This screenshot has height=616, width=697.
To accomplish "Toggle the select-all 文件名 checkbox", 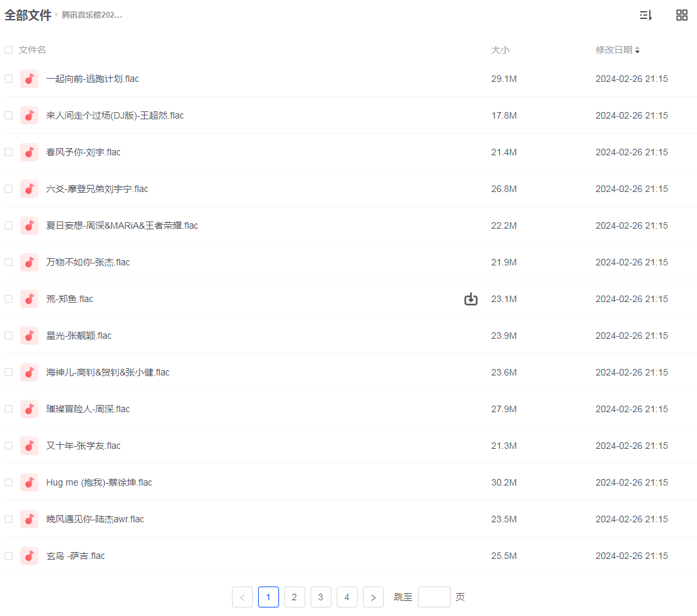I will tap(9, 50).
